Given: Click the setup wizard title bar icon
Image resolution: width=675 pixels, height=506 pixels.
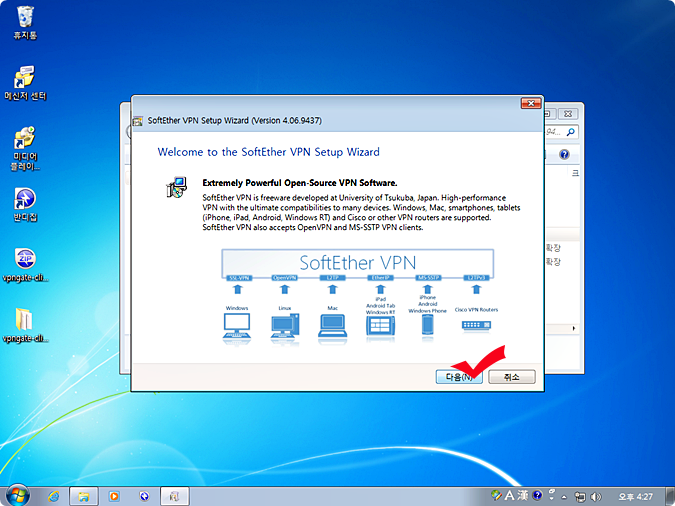Looking at the screenshot, I should [x=138, y=121].
